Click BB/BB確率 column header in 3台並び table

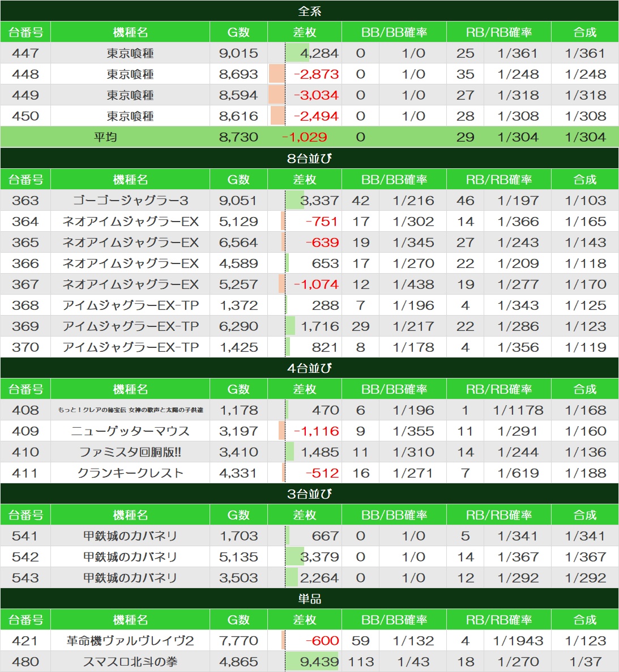pyautogui.click(x=394, y=514)
